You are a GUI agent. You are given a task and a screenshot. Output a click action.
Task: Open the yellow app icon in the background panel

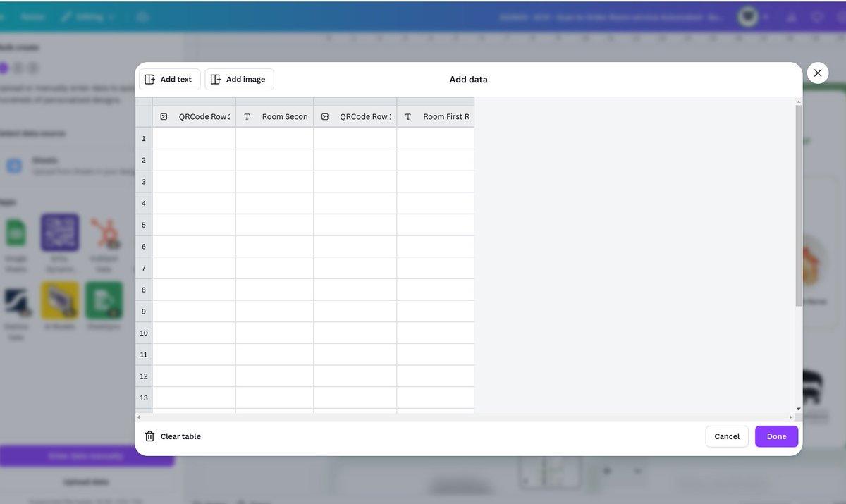tap(60, 300)
